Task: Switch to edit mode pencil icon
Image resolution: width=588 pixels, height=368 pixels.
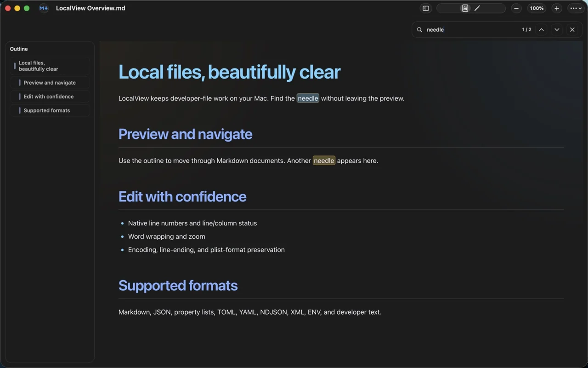Action: [x=477, y=8]
